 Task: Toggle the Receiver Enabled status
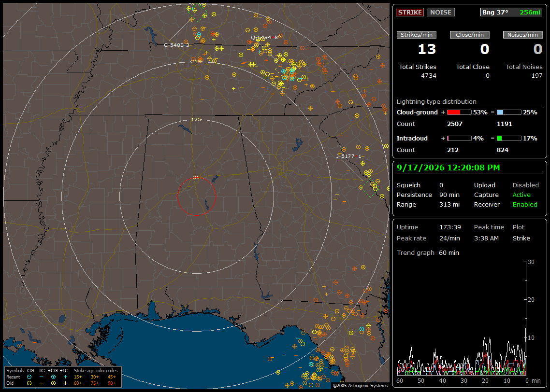525,204
